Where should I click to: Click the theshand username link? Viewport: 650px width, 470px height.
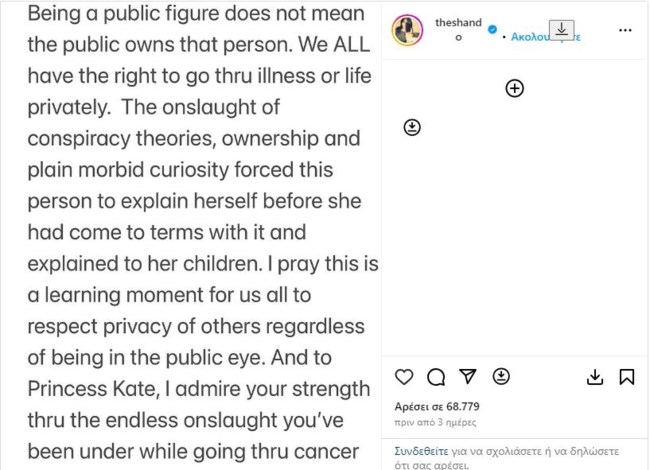coord(460,19)
